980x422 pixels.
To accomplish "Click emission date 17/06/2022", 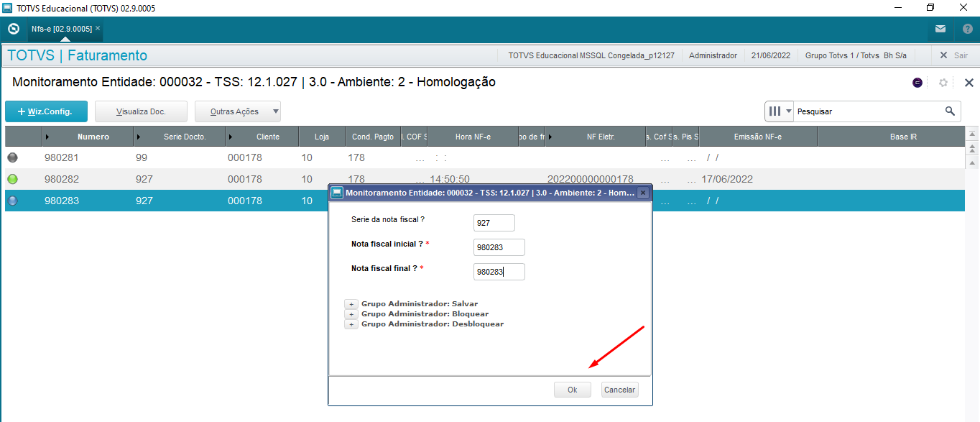I will tap(727, 179).
